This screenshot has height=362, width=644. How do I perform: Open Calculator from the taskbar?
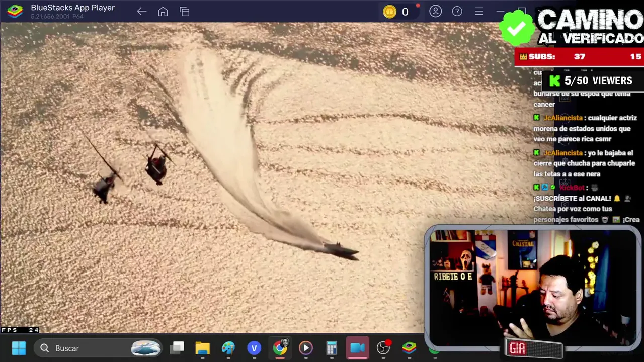point(332,348)
